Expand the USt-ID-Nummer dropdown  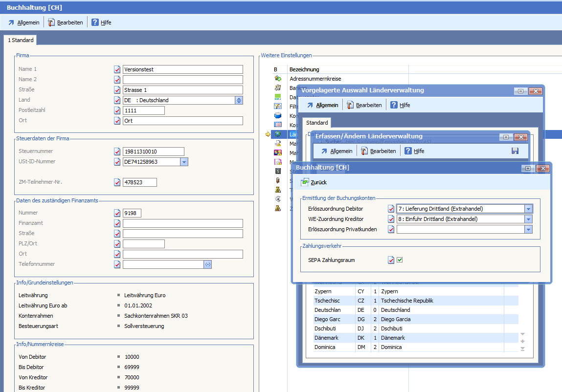pyautogui.click(x=184, y=162)
